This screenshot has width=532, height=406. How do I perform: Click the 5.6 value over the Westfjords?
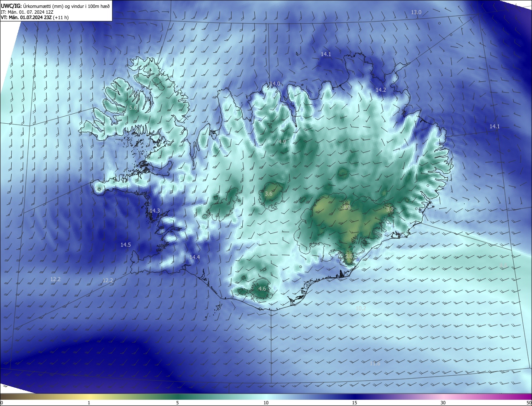(133, 108)
